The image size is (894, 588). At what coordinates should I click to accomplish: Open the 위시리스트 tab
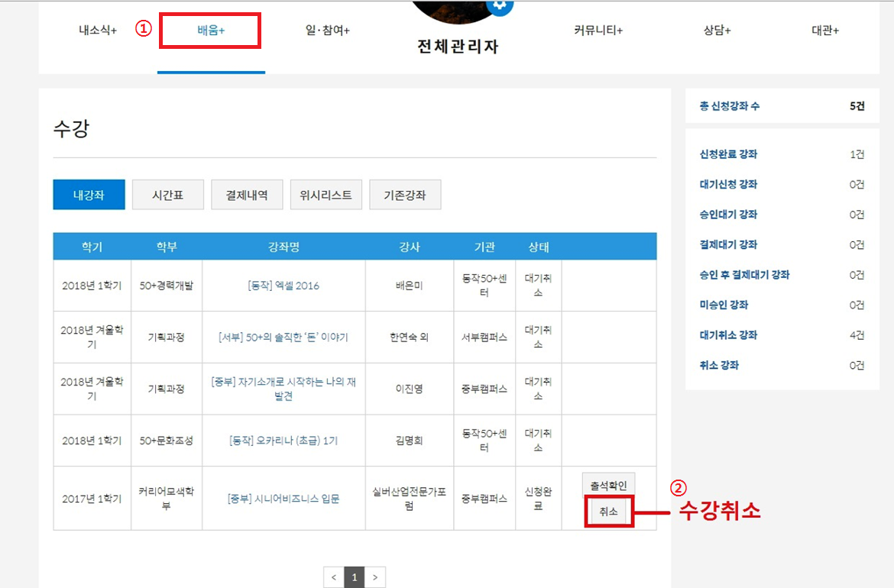point(326,195)
